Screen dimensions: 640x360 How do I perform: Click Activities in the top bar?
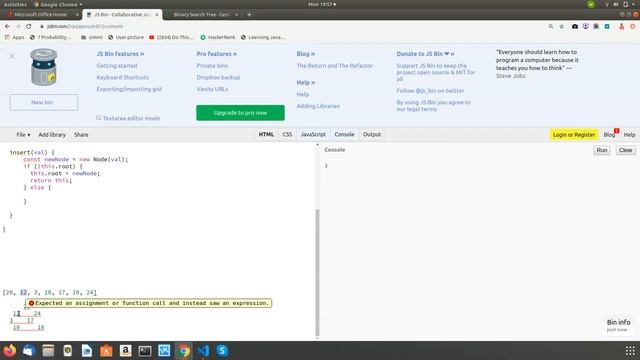pyautogui.click(x=15, y=4)
